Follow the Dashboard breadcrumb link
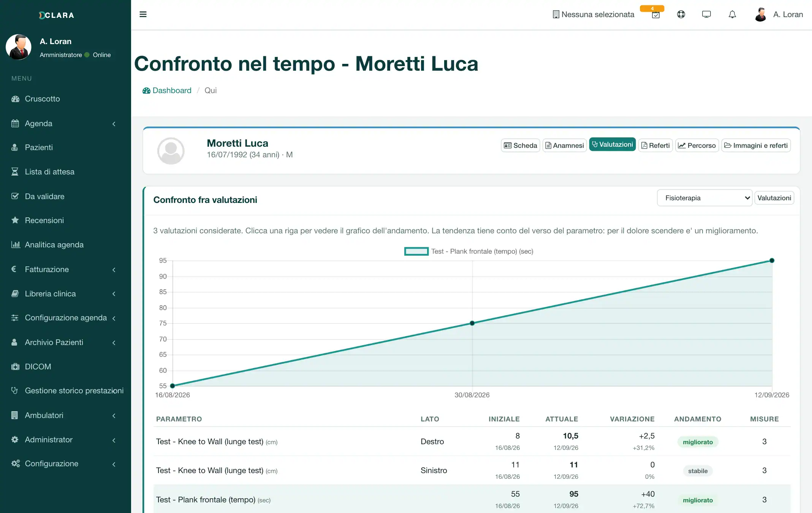812x513 pixels. (167, 90)
